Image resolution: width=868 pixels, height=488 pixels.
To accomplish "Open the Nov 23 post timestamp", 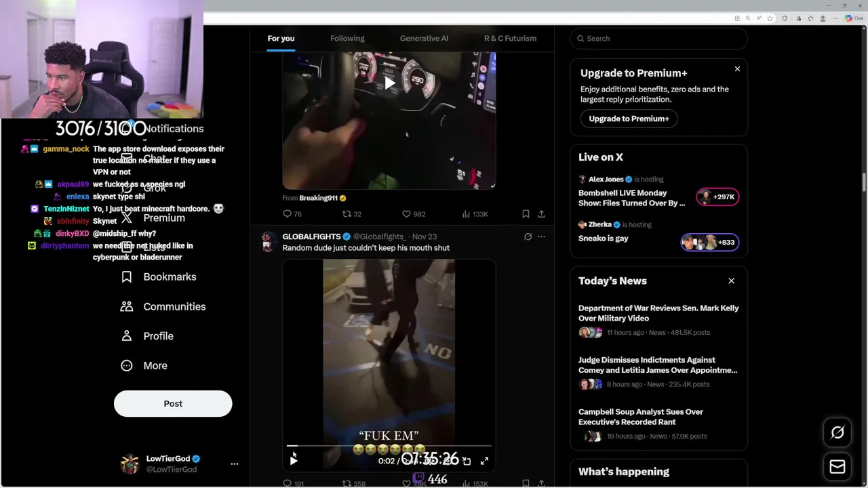I will click(425, 237).
